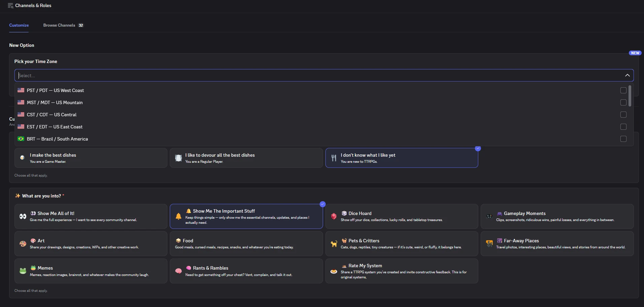Viewport: 644px width, 307px height.
Task: Click the Far-Away Places card icon
Action: click(489, 243)
